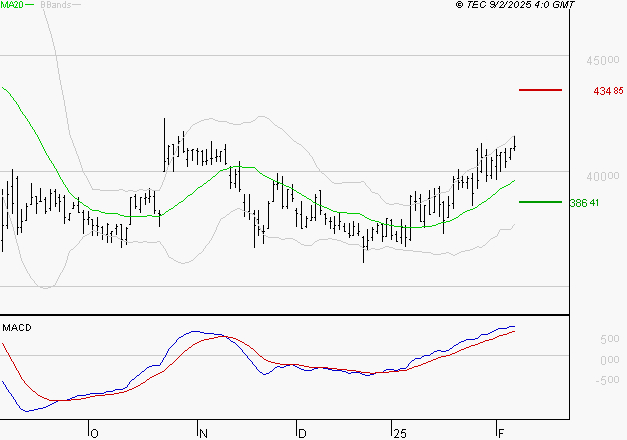627x440 pixels.
Task: Click the green support level line
Action: (540, 202)
